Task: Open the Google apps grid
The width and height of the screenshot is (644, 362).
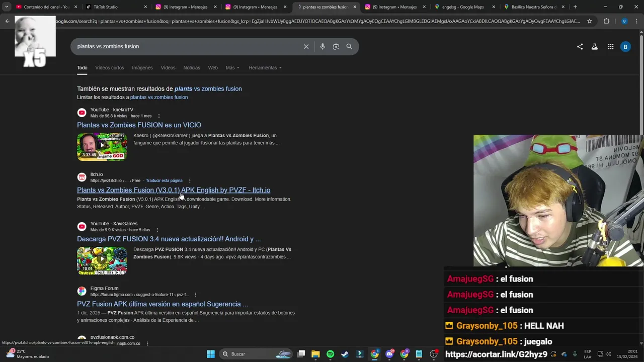Action: 610,46
